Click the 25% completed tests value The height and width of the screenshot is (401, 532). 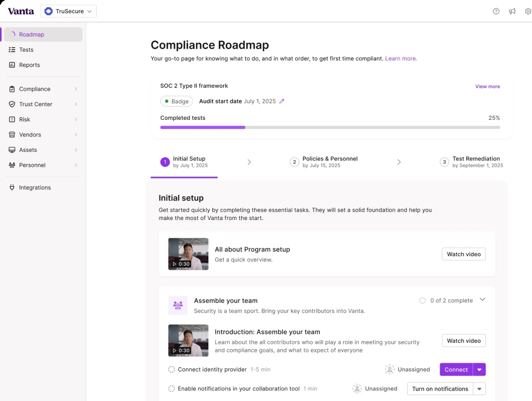tap(494, 118)
